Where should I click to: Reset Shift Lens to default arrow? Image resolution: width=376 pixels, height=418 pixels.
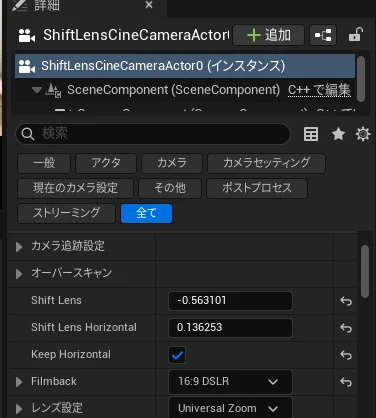[x=346, y=301]
